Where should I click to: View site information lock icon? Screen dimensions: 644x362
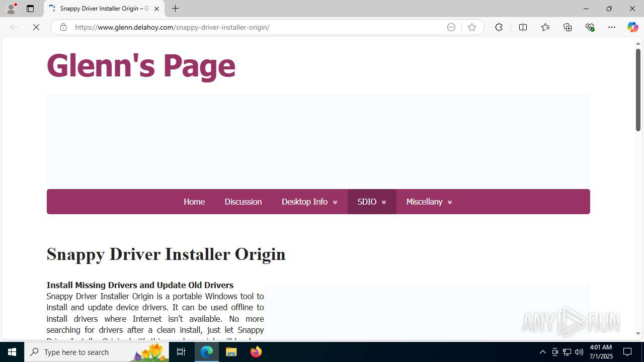click(x=63, y=27)
